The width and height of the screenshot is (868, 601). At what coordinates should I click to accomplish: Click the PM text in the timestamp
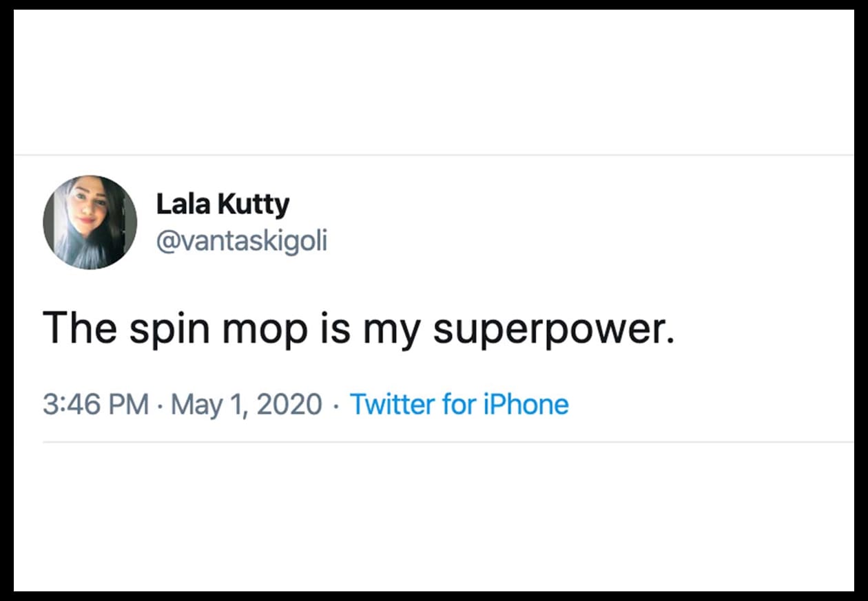tap(130, 405)
